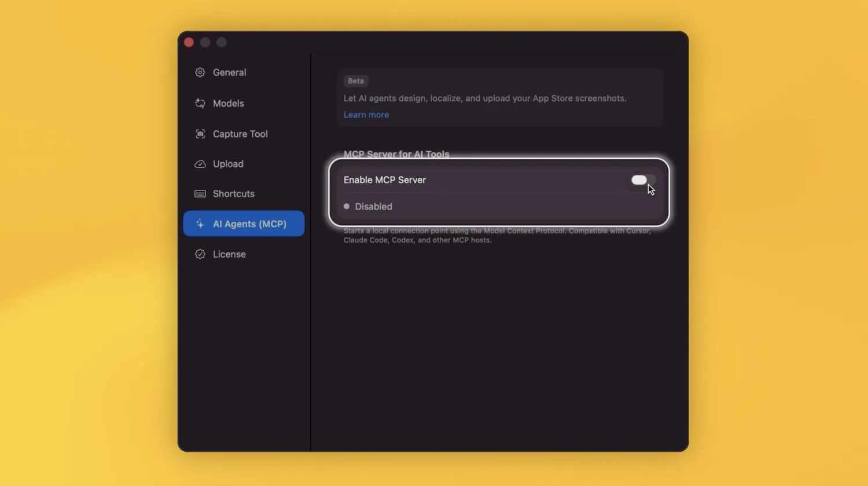Open the General settings section

[230, 72]
